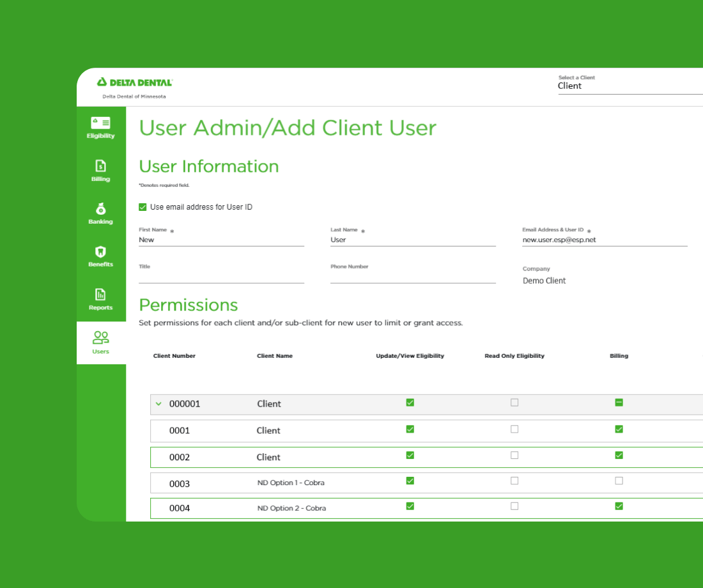The width and height of the screenshot is (703, 588).
Task: Select the Billing column header
Action: tap(619, 355)
